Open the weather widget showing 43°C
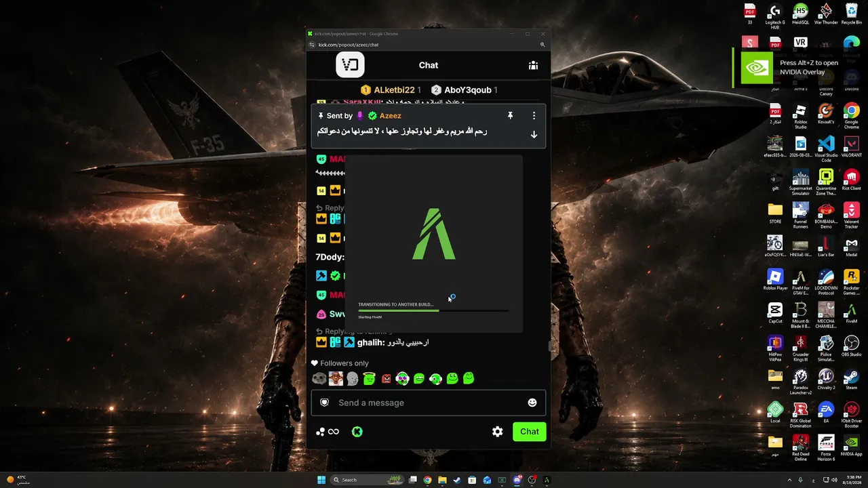Viewport: 868px width, 488px height. (x=18, y=480)
